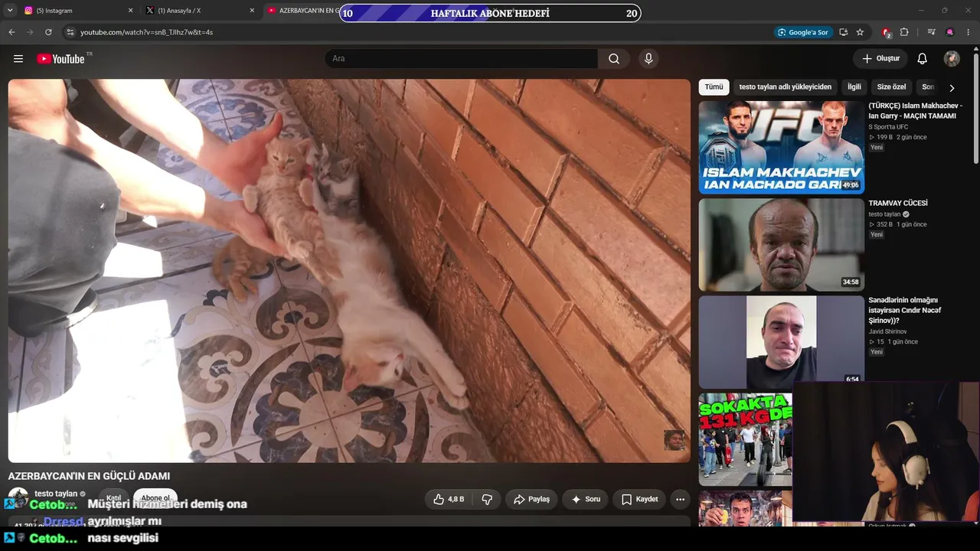
Task: Dislike the video with thumbs down
Action: pos(487,499)
